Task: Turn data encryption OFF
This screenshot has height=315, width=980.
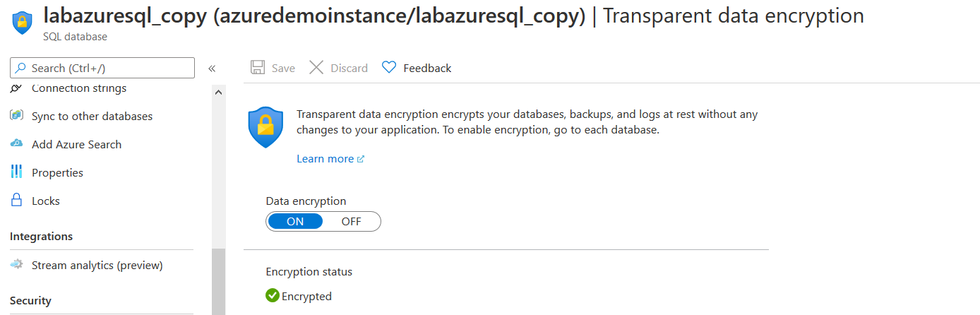Action: coord(351,221)
